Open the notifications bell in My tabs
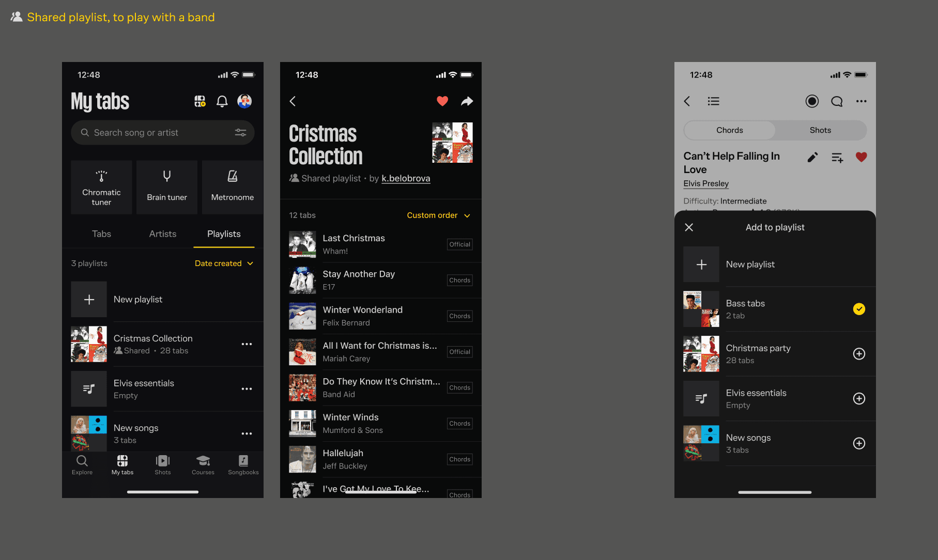Screen dimensions: 938x560 coord(222,101)
